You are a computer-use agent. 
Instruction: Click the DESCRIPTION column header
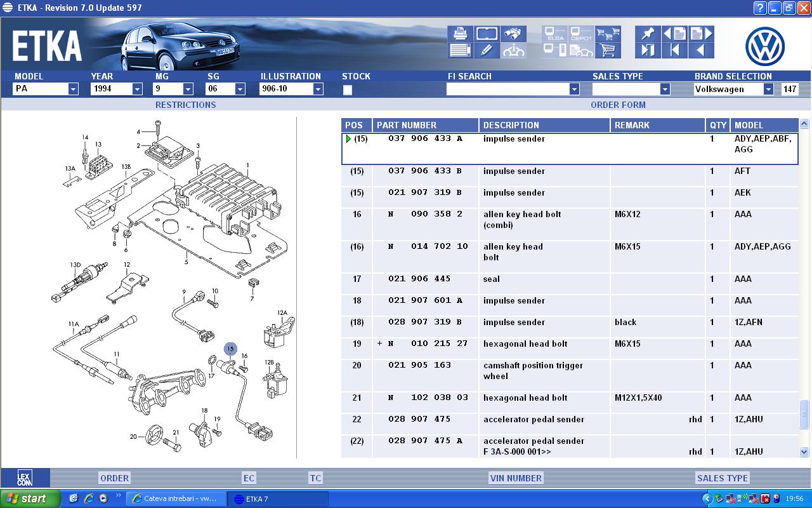pyautogui.click(x=545, y=125)
